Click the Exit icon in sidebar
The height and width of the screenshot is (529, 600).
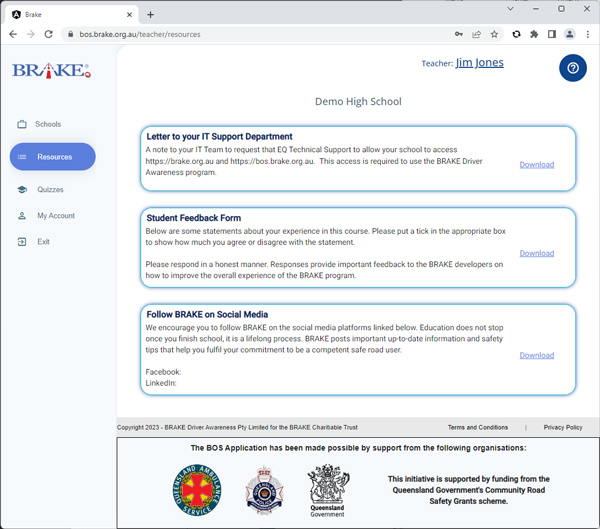pyautogui.click(x=22, y=242)
